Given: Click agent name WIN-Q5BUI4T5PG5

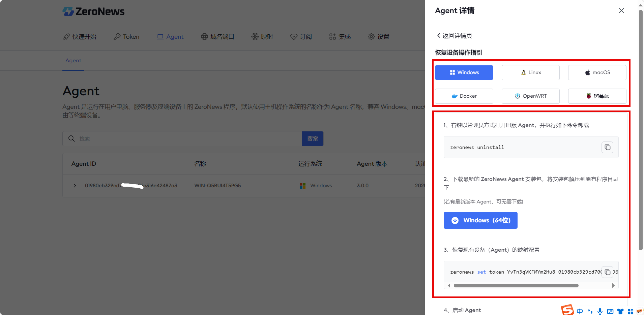Looking at the screenshot, I should point(217,186).
